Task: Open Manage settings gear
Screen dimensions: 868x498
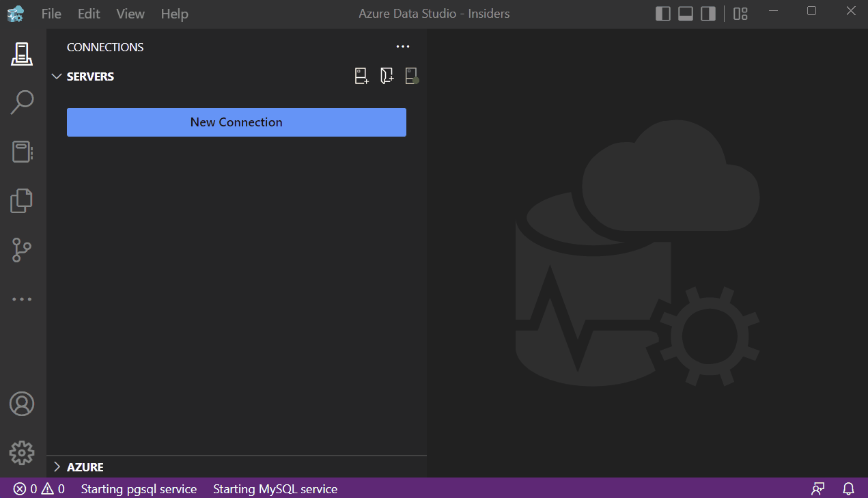Action: point(21,452)
